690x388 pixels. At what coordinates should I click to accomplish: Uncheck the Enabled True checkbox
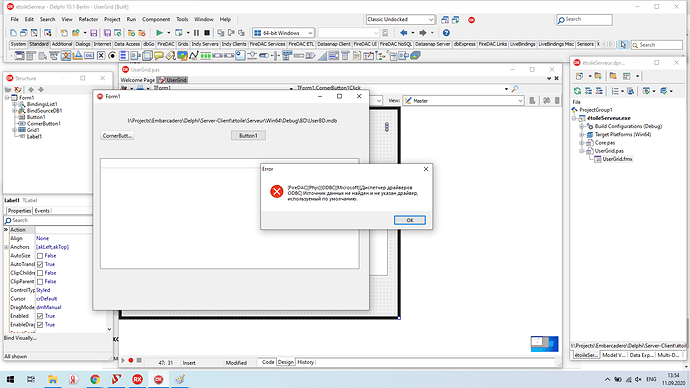point(40,316)
